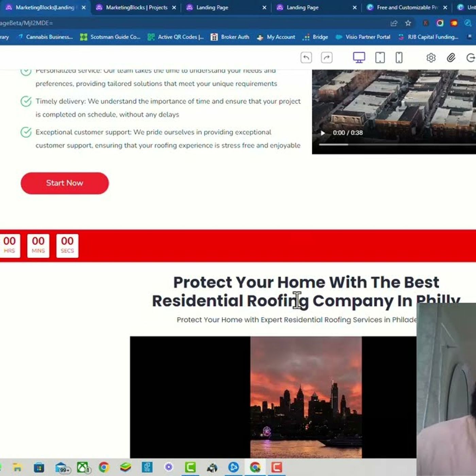Click the paperclip attachment icon
This screenshot has height=476, width=476.
coord(451,57)
